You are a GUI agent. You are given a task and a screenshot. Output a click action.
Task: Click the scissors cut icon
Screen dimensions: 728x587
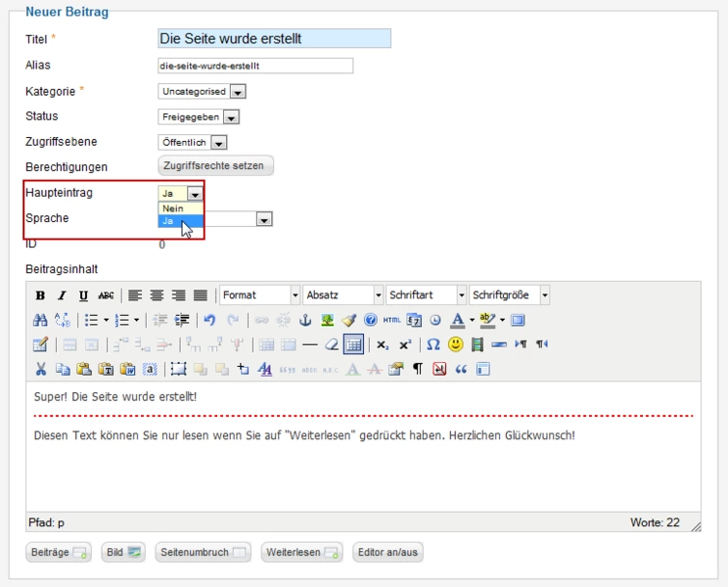point(40,369)
